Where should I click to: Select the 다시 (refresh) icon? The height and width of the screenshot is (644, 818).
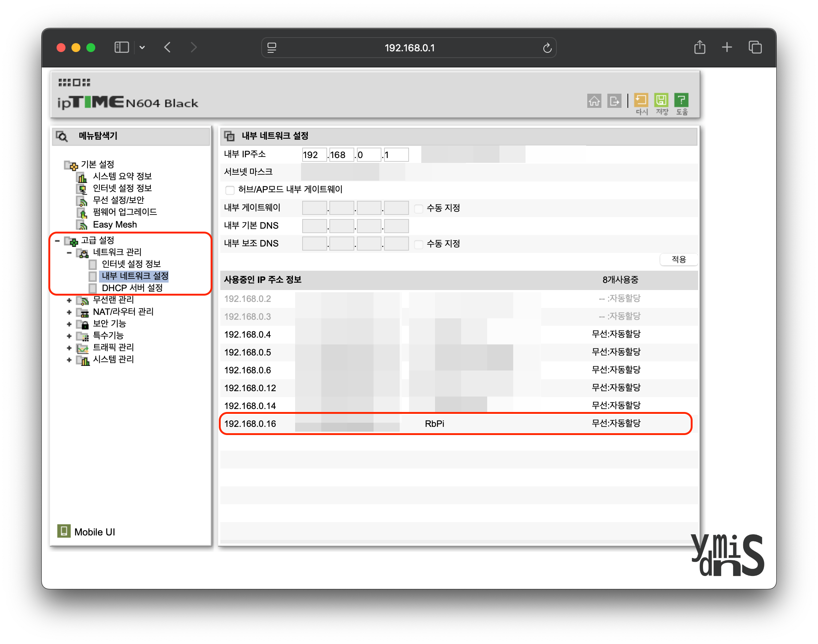pyautogui.click(x=640, y=100)
